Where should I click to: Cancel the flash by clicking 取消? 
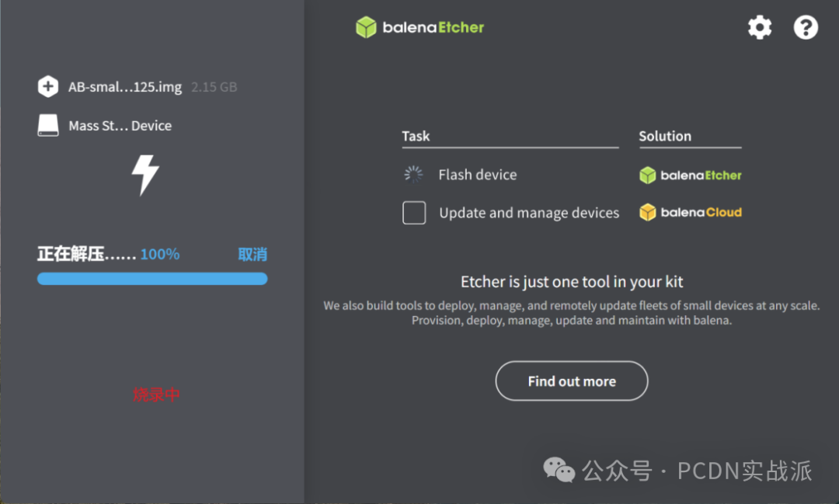tap(252, 254)
